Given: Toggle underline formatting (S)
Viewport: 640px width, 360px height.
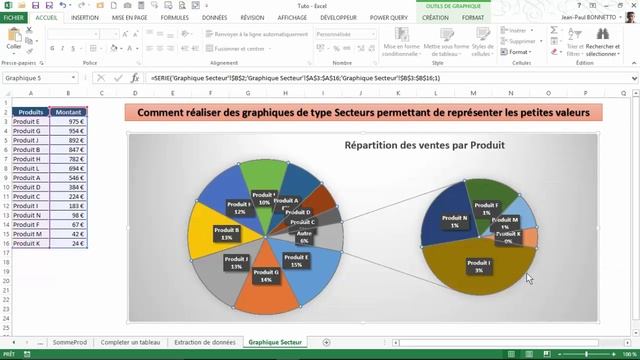Looking at the screenshot, I should tap(73, 49).
